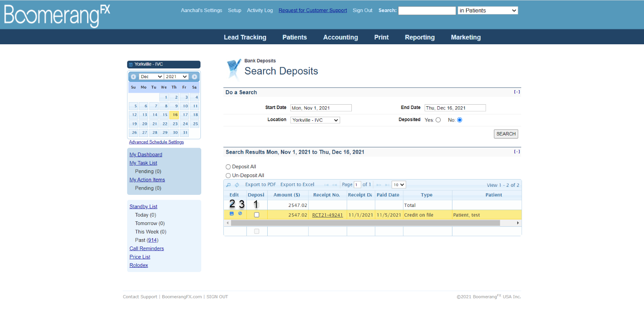Click the SEARCH button
644x316 pixels.
(506, 134)
